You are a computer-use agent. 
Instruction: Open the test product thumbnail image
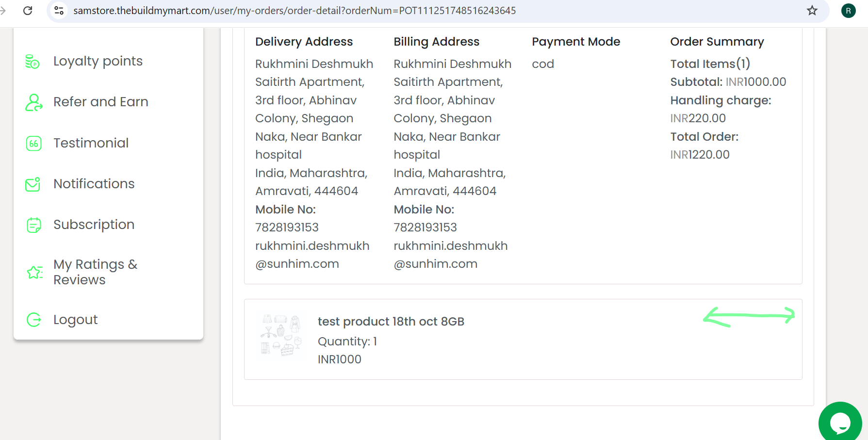click(281, 335)
